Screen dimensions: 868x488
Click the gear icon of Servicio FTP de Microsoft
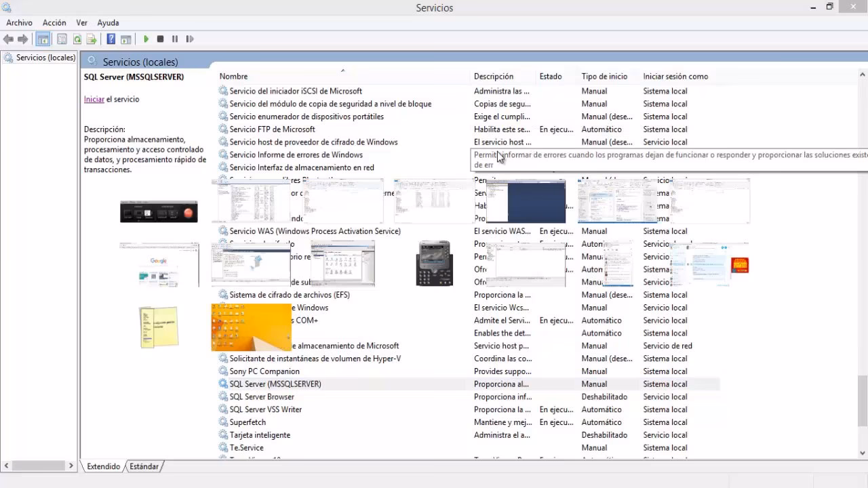(223, 129)
